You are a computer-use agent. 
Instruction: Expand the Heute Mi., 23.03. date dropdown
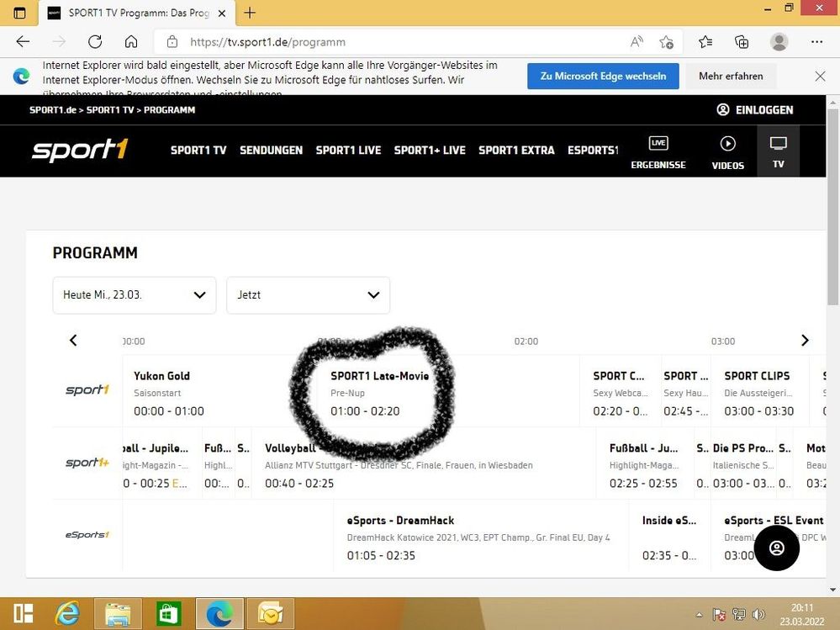135,294
